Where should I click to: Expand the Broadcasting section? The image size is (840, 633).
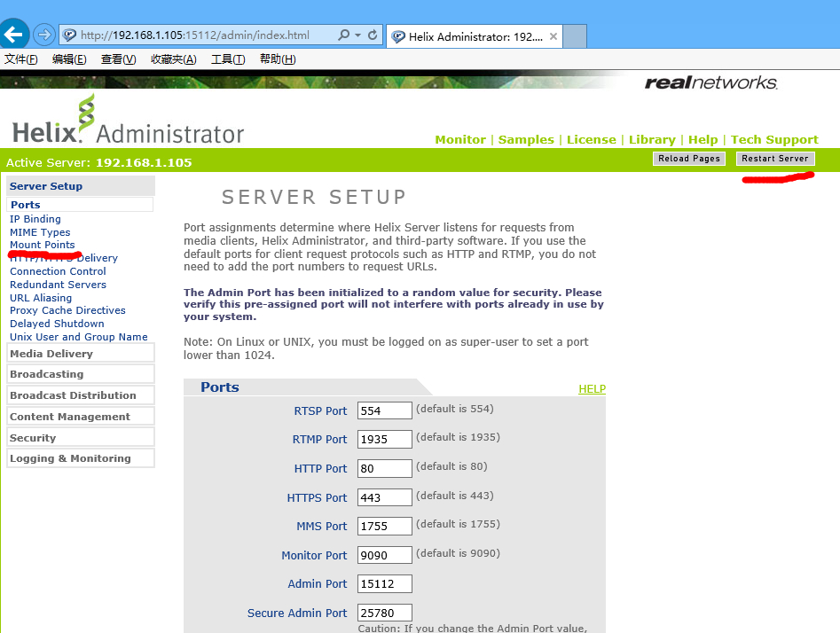pyautogui.click(x=81, y=374)
